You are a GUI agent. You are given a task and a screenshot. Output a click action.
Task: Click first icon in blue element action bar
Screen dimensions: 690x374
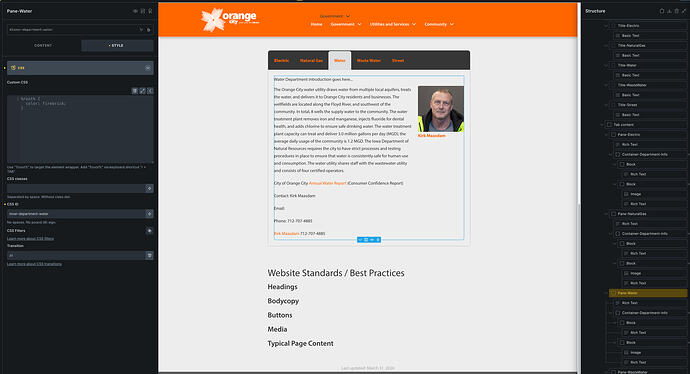click(x=360, y=240)
